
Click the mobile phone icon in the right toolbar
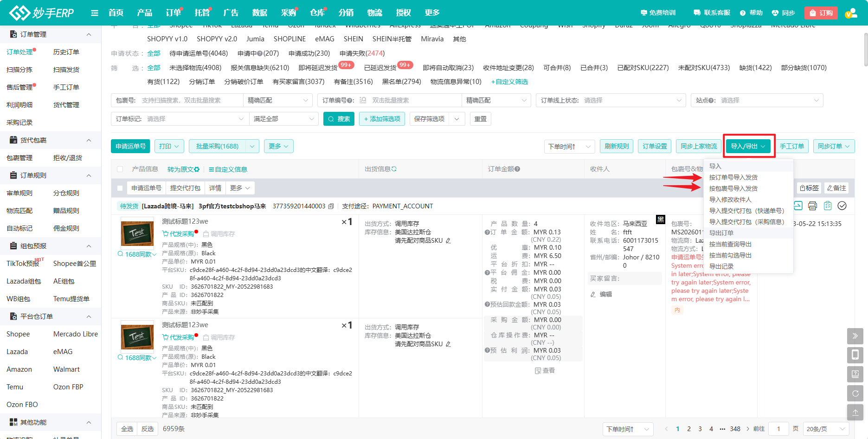point(855,355)
